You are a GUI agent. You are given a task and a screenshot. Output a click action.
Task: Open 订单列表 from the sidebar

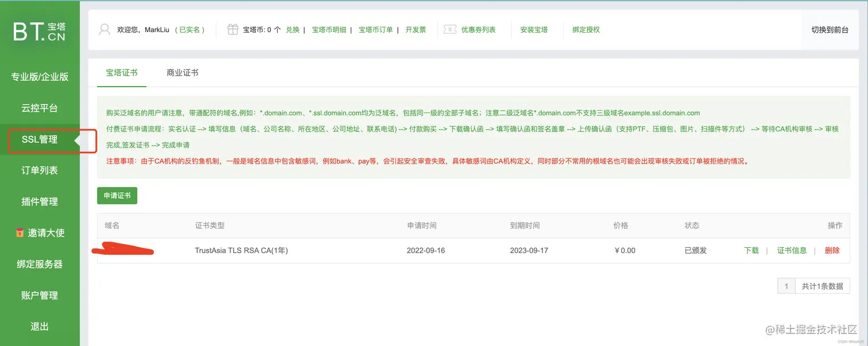(x=39, y=170)
